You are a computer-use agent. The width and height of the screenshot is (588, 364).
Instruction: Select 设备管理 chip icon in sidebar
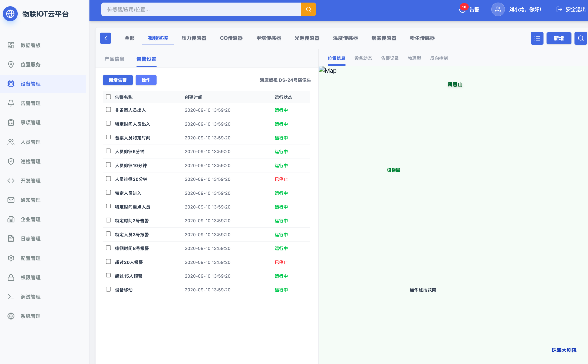pyautogui.click(x=11, y=84)
